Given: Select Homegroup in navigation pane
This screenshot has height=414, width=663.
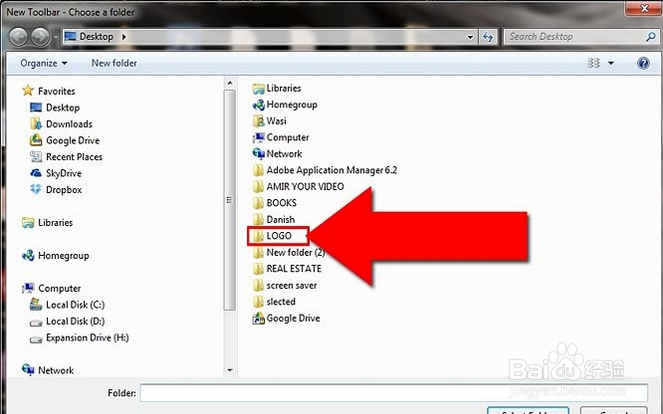Looking at the screenshot, I should [63, 255].
